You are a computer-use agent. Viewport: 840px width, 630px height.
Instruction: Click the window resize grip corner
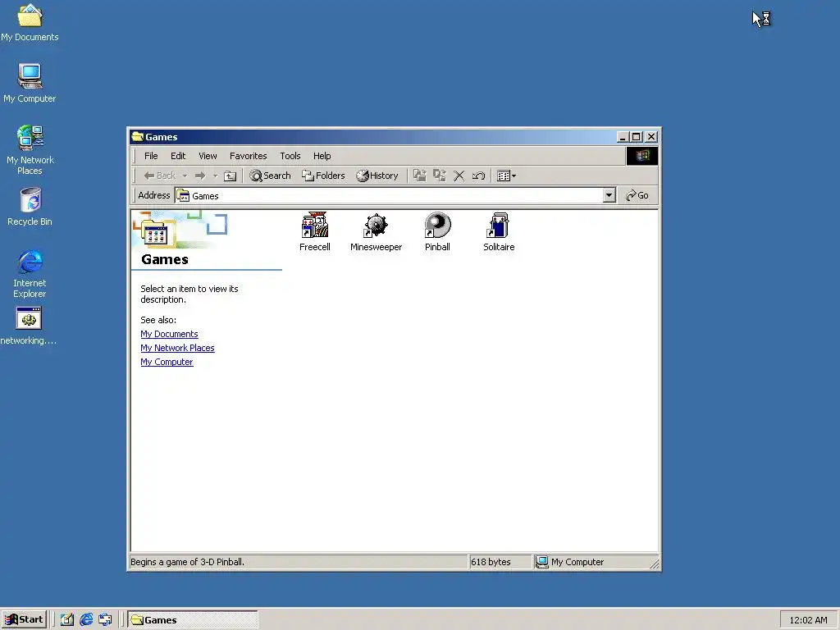pyautogui.click(x=654, y=563)
